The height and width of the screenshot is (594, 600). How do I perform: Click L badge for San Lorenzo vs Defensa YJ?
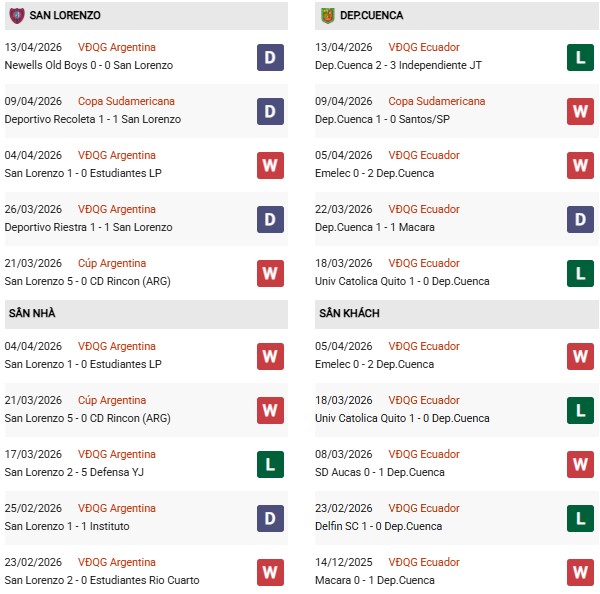[x=270, y=464]
